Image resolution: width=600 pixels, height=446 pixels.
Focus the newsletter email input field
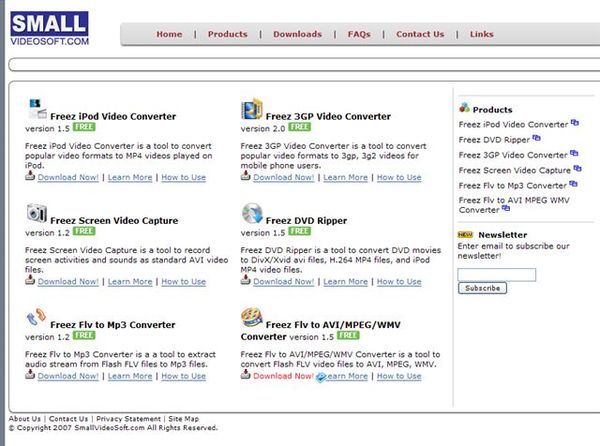click(497, 275)
